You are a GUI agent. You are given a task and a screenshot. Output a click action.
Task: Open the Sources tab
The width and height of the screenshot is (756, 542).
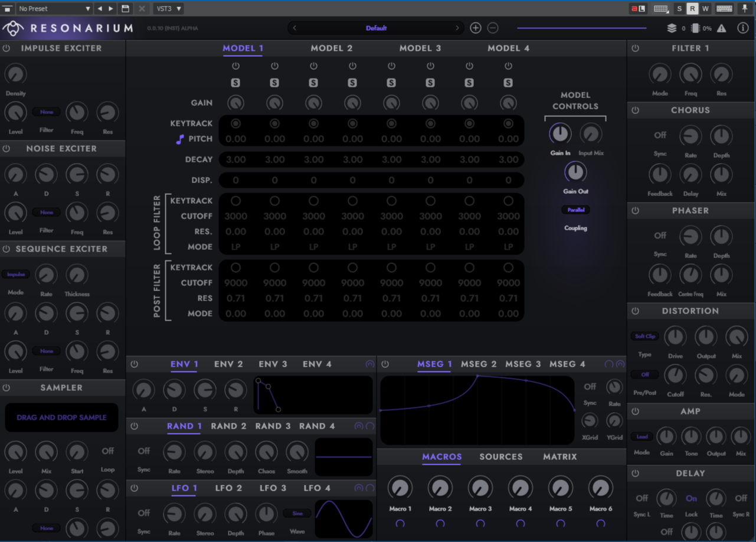501,457
